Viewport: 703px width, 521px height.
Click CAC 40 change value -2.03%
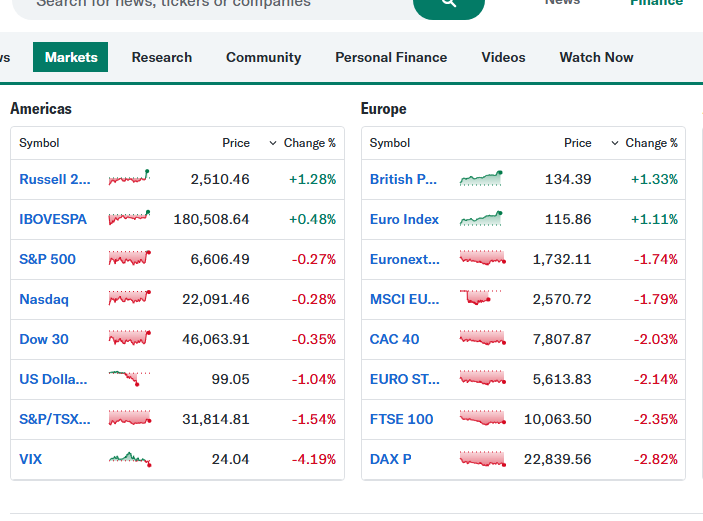[x=655, y=339]
